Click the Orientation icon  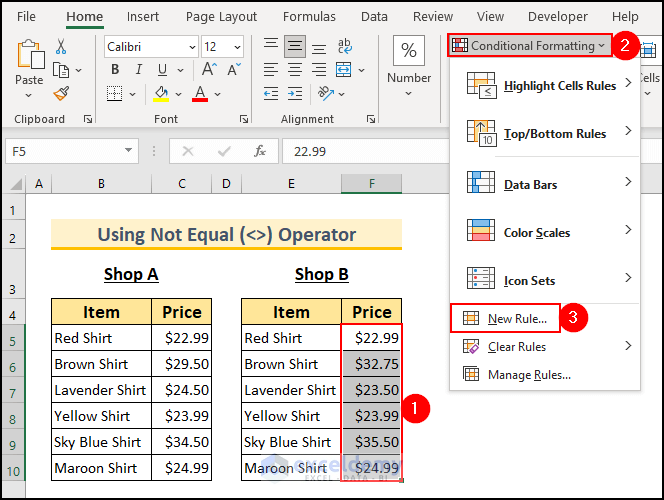pos(325,94)
